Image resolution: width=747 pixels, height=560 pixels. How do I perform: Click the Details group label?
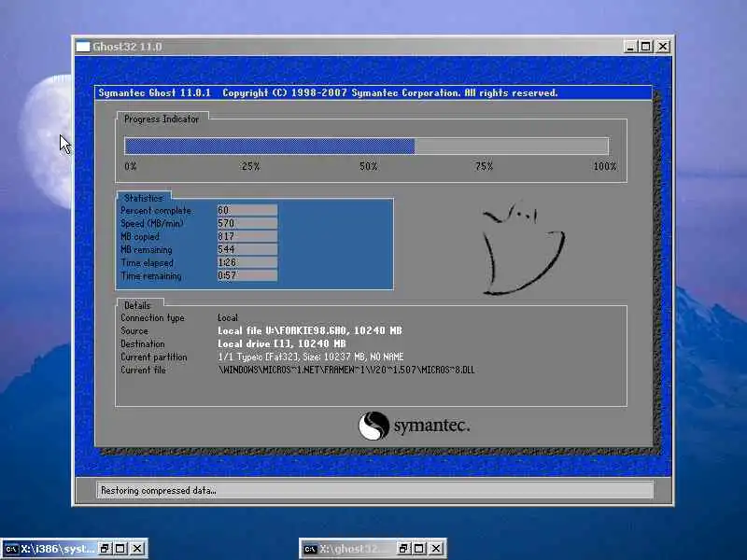click(137, 305)
